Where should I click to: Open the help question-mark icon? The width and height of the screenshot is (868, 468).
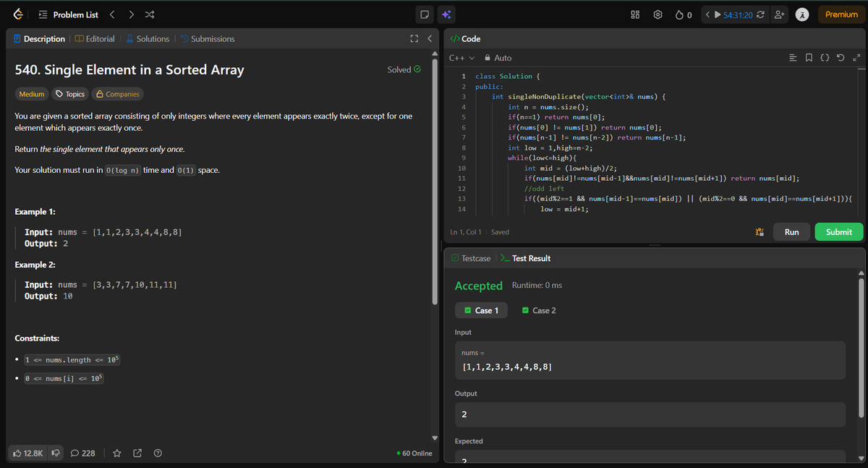(x=157, y=453)
